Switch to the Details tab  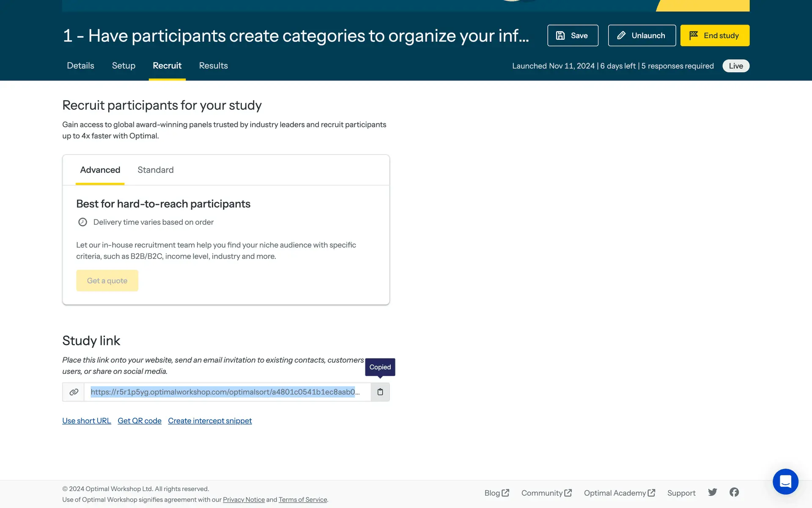[x=80, y=66]
